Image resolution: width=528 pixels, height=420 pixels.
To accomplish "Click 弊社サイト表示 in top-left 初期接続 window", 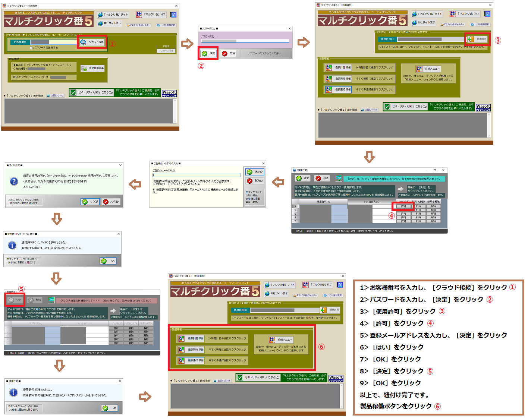I will pyautogui.click(x=110, y=23).
